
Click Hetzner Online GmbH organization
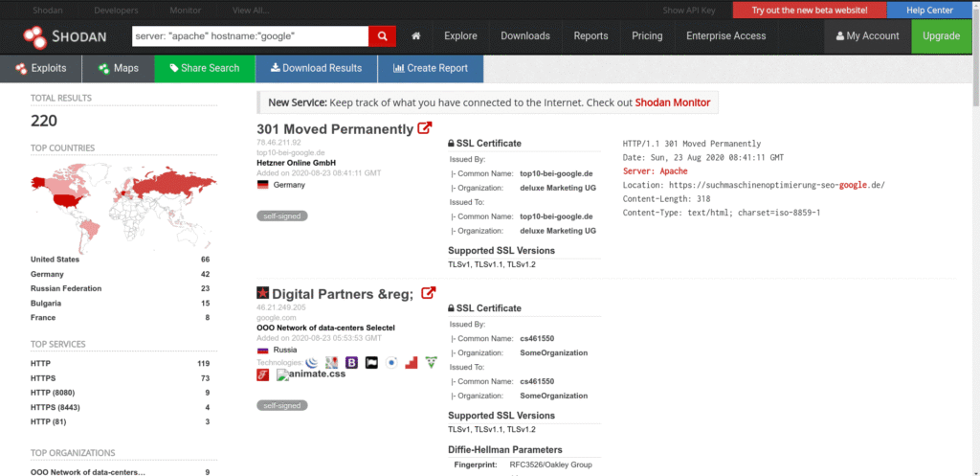coord(297,163)
